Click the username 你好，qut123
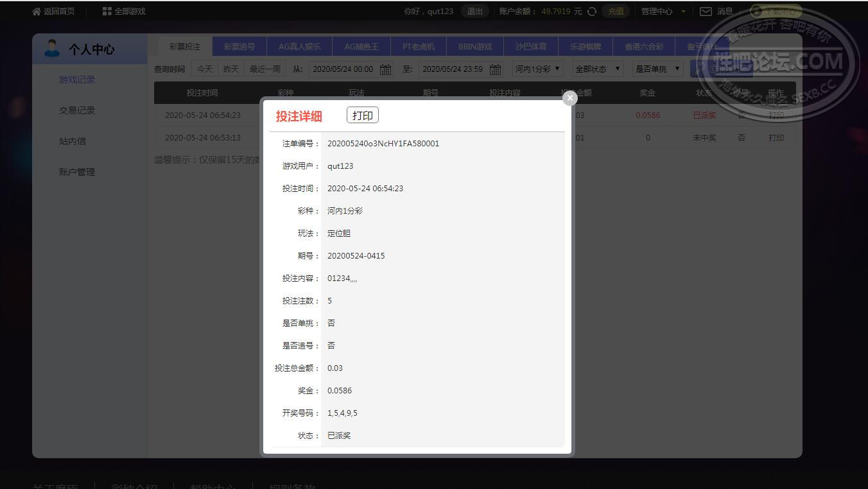868x489 pixels. 429,12
